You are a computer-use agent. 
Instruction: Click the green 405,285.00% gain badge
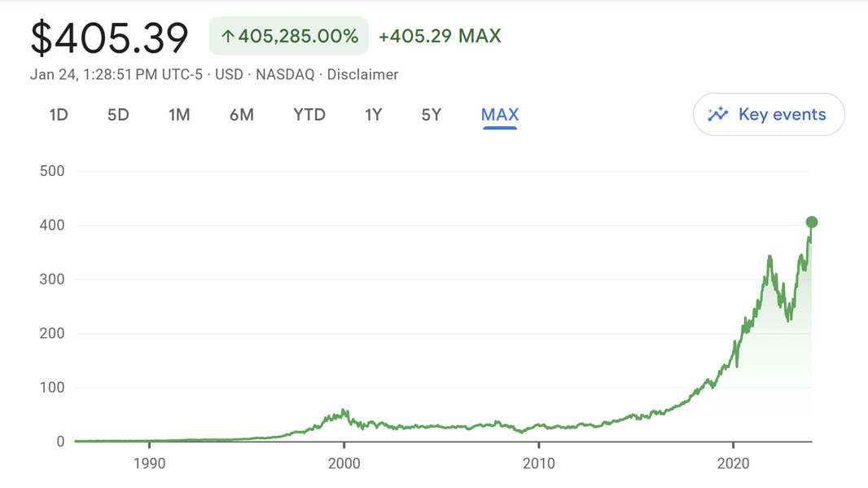pyautogui.click(x=288, y=35)
